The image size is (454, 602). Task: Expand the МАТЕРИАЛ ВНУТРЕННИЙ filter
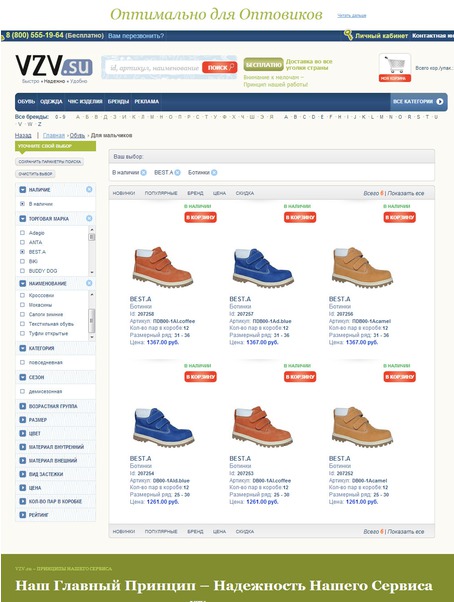23,447
